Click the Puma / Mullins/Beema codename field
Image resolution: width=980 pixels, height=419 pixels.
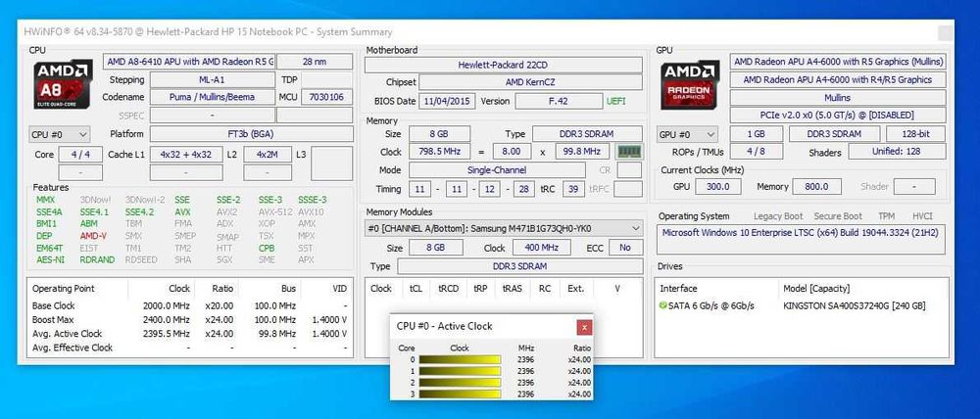tap(213, 98)
